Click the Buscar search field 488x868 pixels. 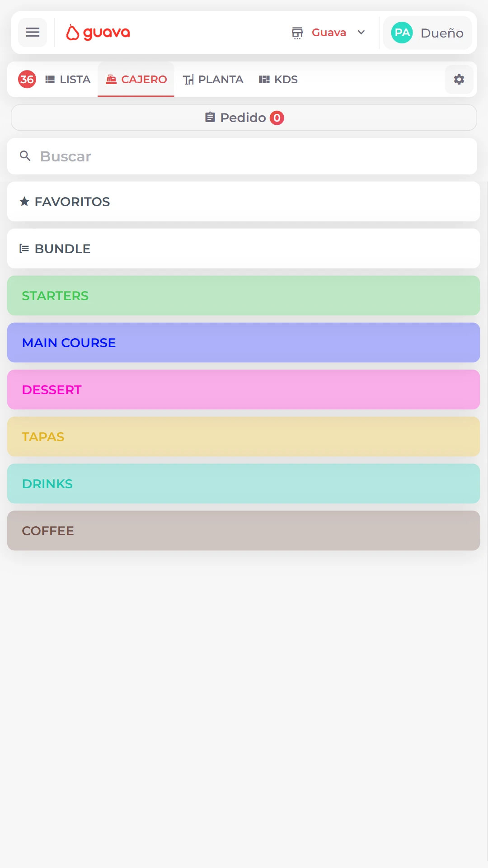pyautogui.click(x=244, y=156)
